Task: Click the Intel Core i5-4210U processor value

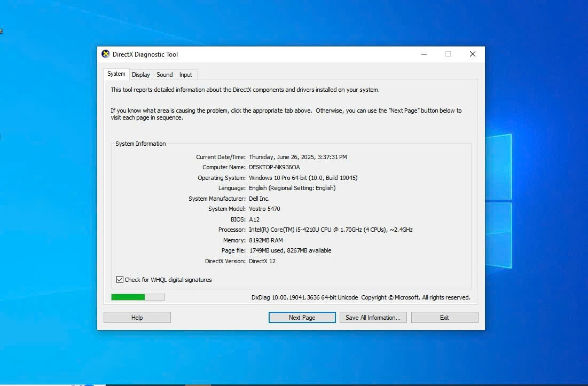Action: (x=331, y=230)
